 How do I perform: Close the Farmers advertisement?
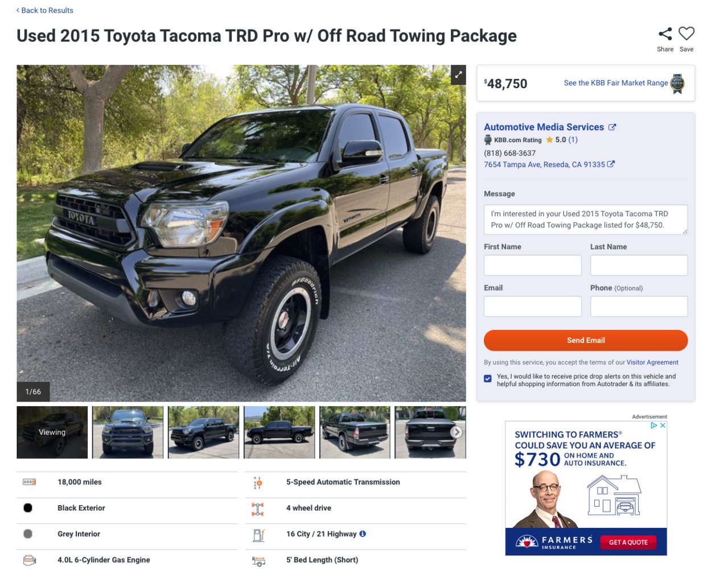pos(663,425)
